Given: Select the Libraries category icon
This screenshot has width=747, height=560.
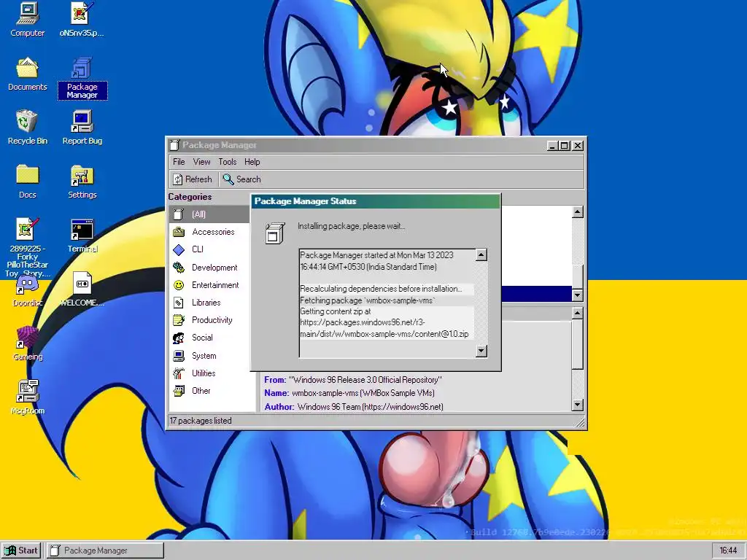Looking at the screenshot, I should 179,303.
